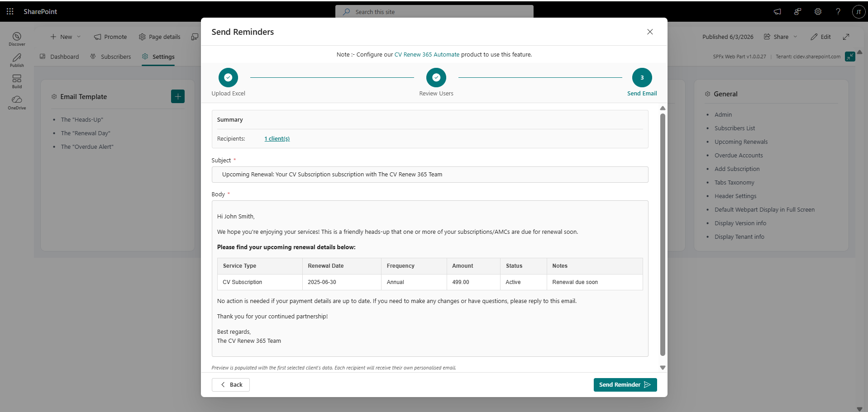
Task: Open The "Overdue Alert" email template
Action: (87, 147)
